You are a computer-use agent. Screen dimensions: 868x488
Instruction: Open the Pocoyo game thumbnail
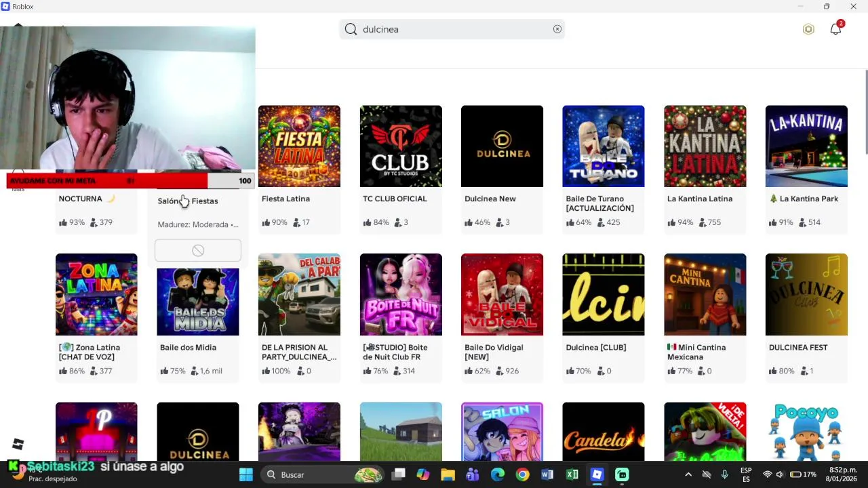pos(806,432)
